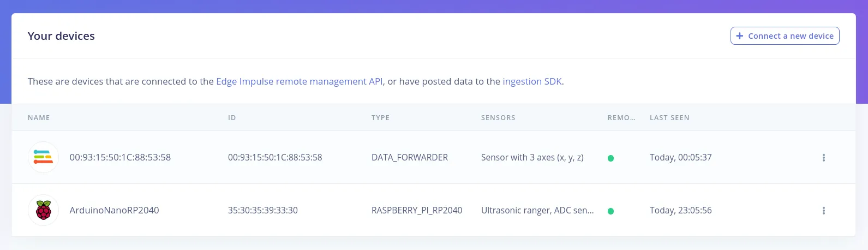
Task: Click the green status dot for data forwarder
Action: click(x=610, y=158)
